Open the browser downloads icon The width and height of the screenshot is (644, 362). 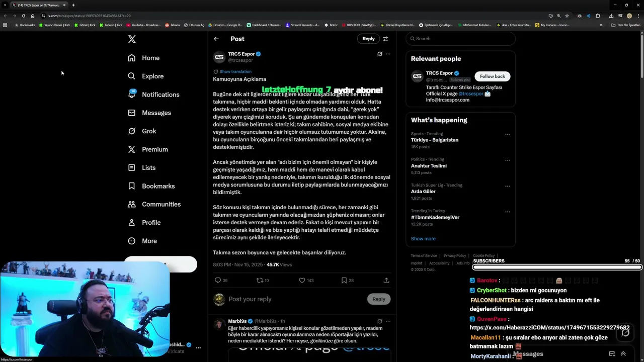(611, 16)
